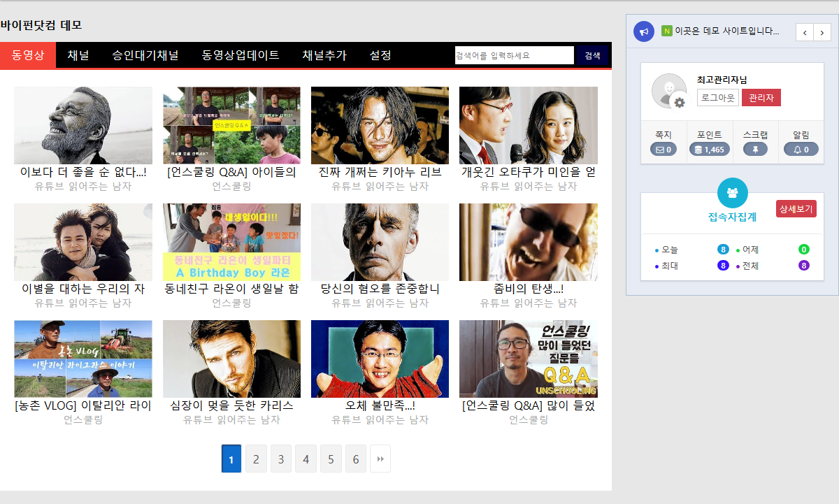This screenshot has width=839, height=504.
Task: Click the 로그아웃 button
Action: coord(717,98)
